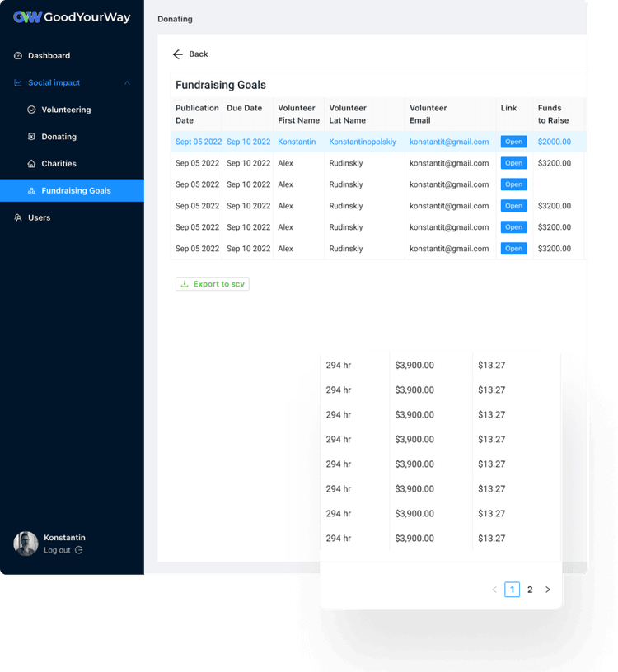Click the Users people icon
This screenshot has height=672, width=618.
18,218
